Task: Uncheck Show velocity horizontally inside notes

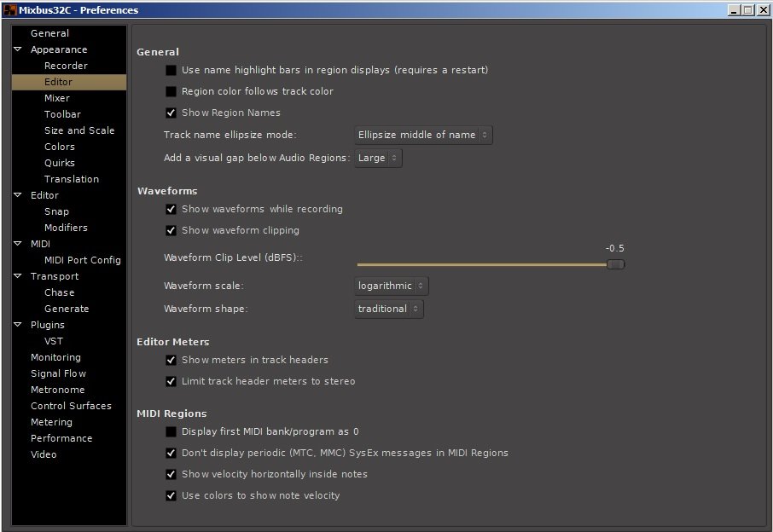Action: 171,474
